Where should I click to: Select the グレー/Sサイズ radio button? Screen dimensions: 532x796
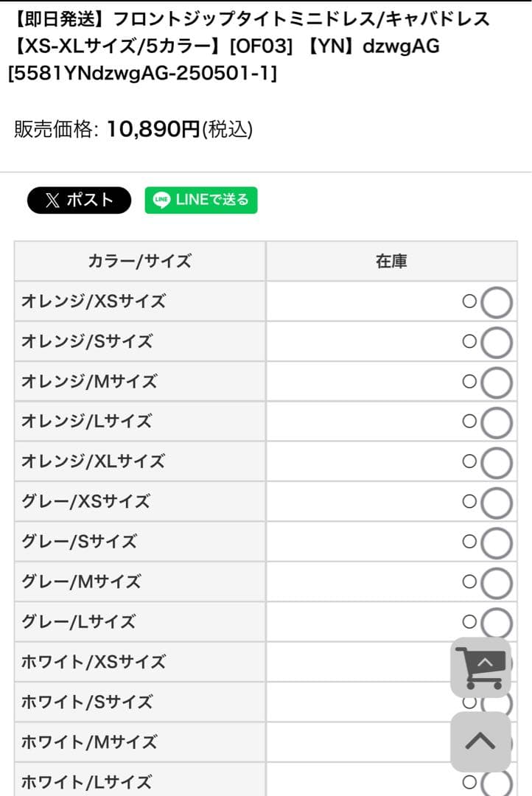click(497, 542)
